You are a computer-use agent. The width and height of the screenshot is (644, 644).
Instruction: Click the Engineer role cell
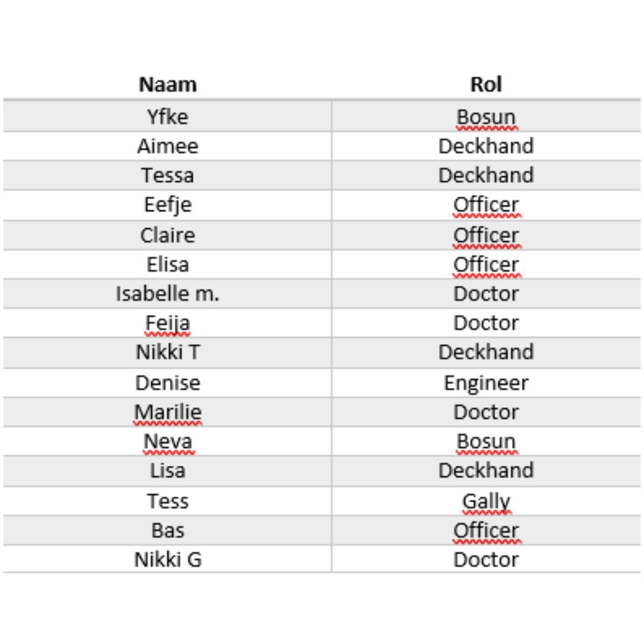486,383
